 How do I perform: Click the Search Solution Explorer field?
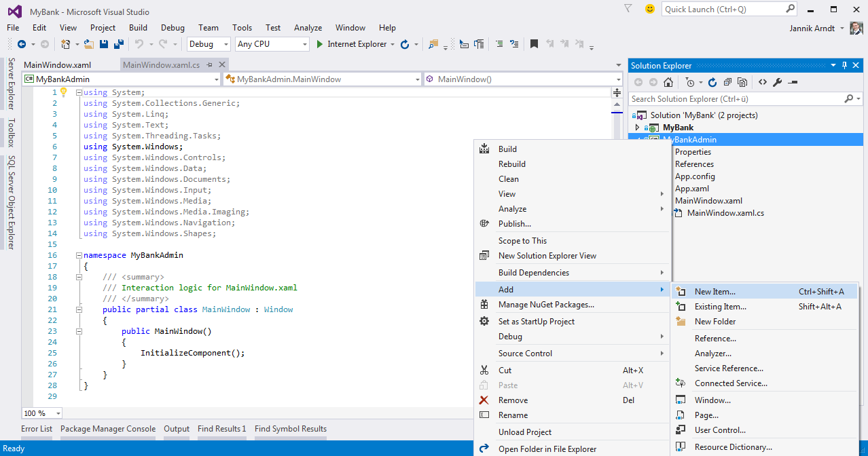(746, 99)
